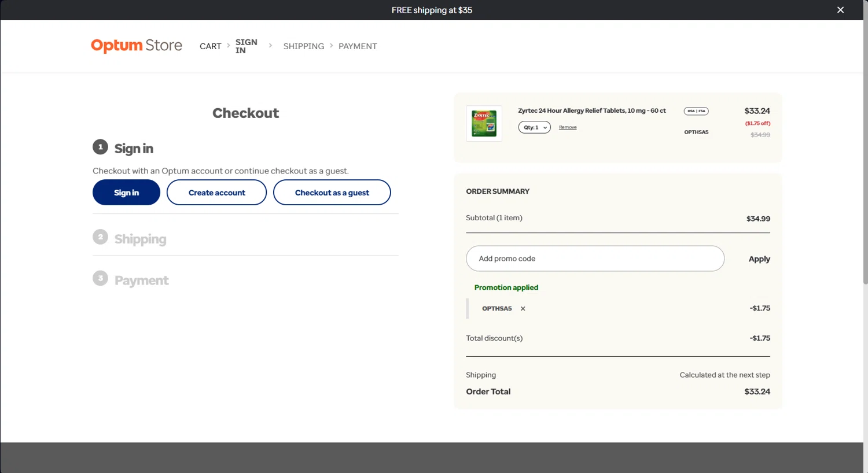The width and height of the screenshot is (868, 473).
Task: Click the step 2 Shipping number circle
Action: pos(100,237)
